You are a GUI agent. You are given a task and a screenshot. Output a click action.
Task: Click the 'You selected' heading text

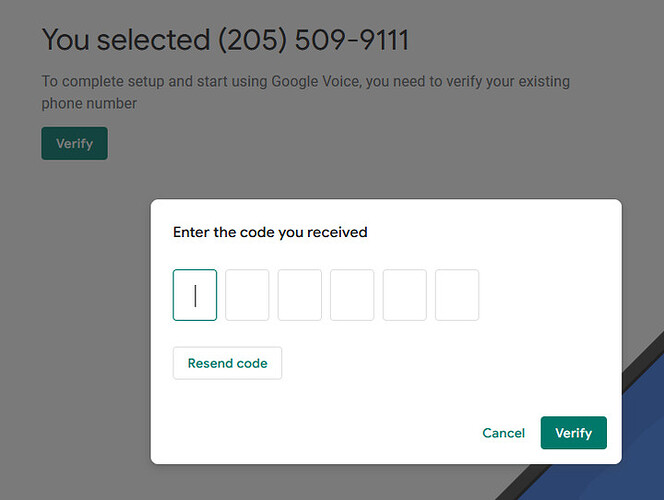pos(126,40)
